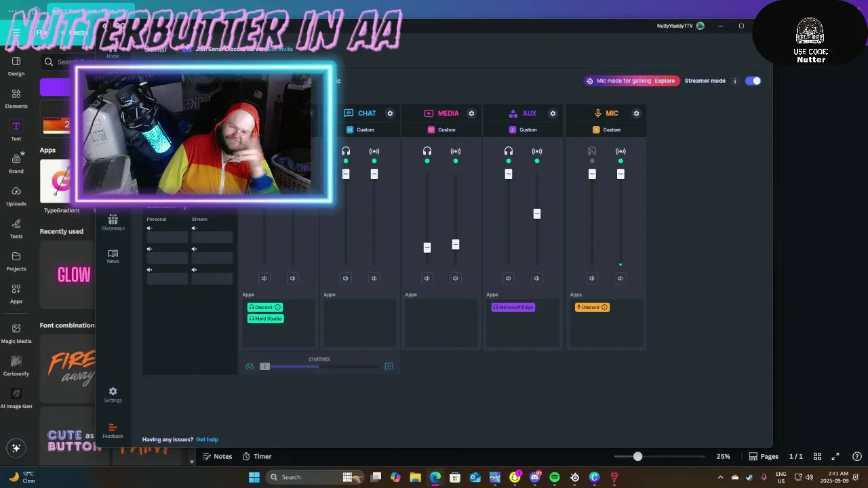Toggle AUX headphones personal output
This screenshot has height=488, width=868.
click(x=509, y=151)
